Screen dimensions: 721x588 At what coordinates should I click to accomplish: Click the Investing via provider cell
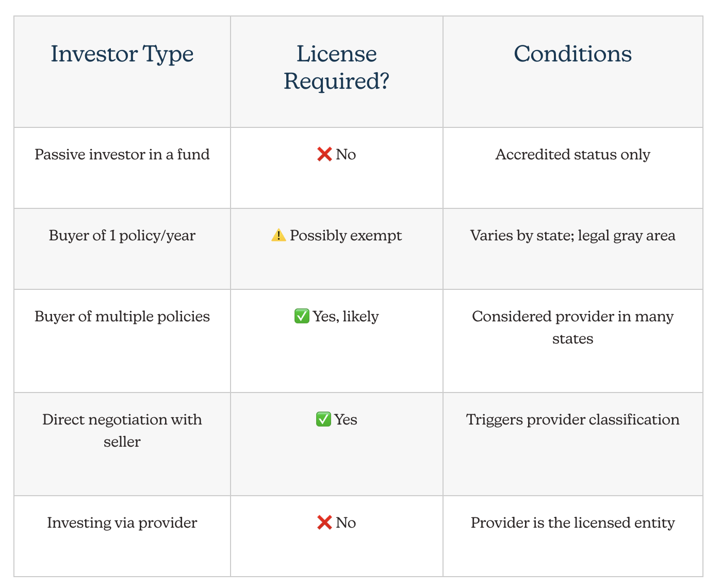[122, 536]
